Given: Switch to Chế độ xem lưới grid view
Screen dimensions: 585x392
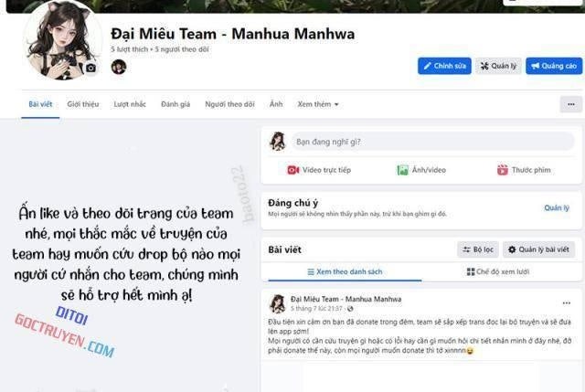Looking at the screenshot, I should click(x=498, y=272).
